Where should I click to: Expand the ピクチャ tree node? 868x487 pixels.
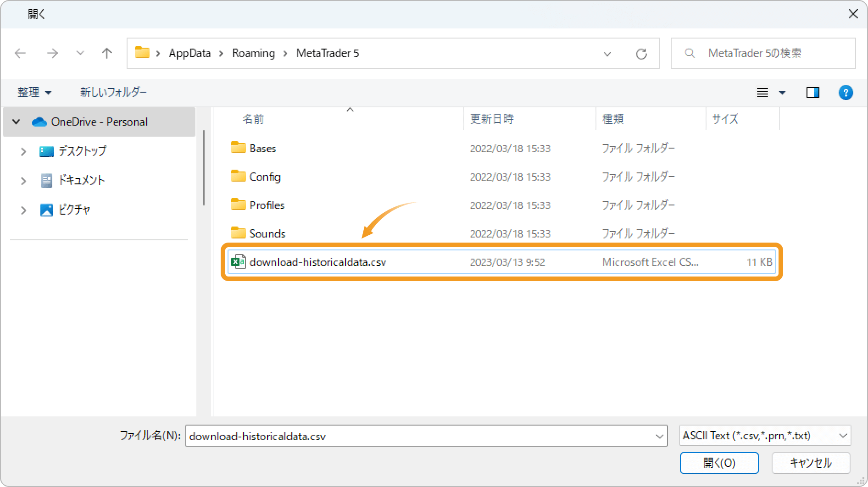pyautogui.click(x=23, y=210)
